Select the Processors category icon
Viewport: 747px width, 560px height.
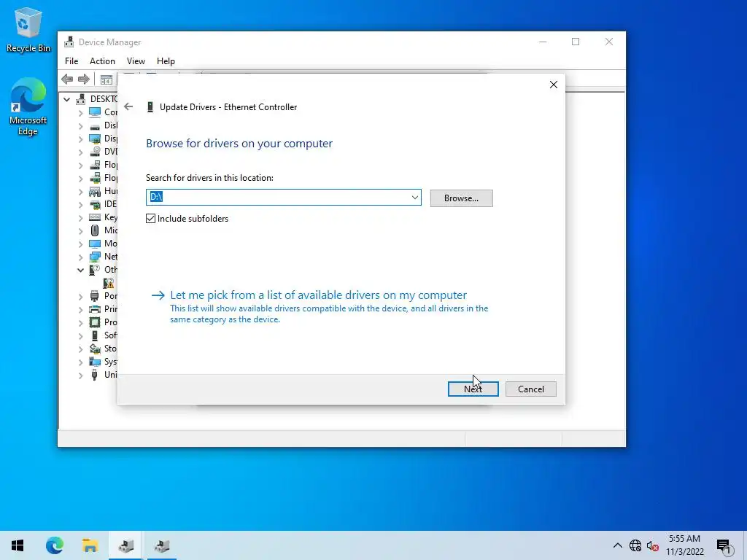point(95,322)
